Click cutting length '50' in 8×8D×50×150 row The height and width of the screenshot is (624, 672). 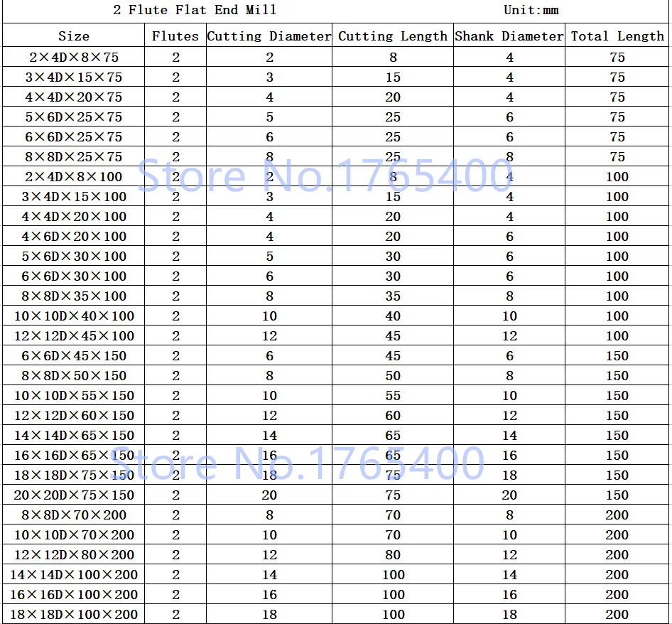click(x=393, y=376)
